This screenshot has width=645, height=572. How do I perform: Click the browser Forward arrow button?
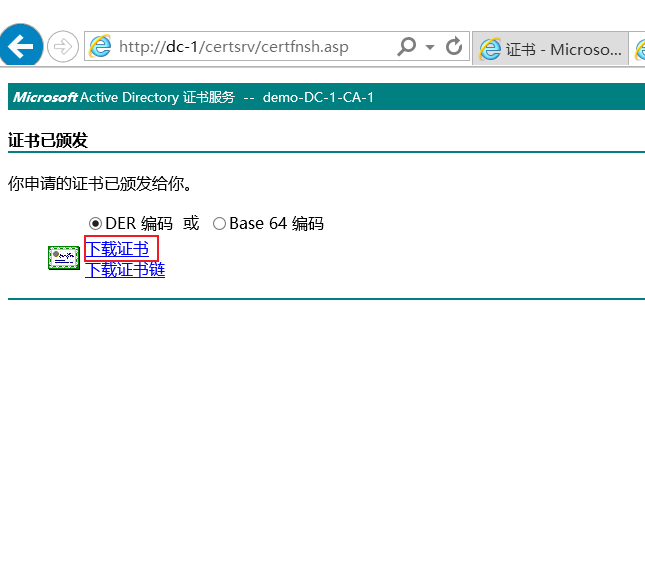(63, 46)
